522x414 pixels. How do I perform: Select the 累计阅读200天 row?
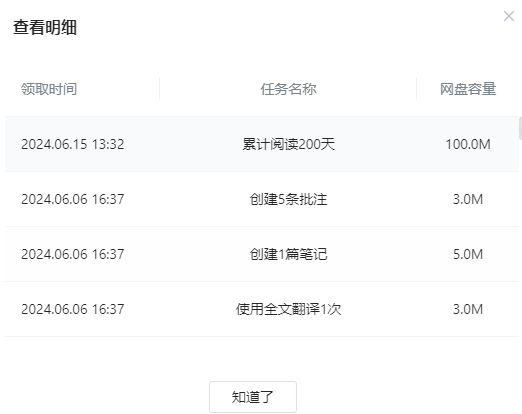click(262, 144)
